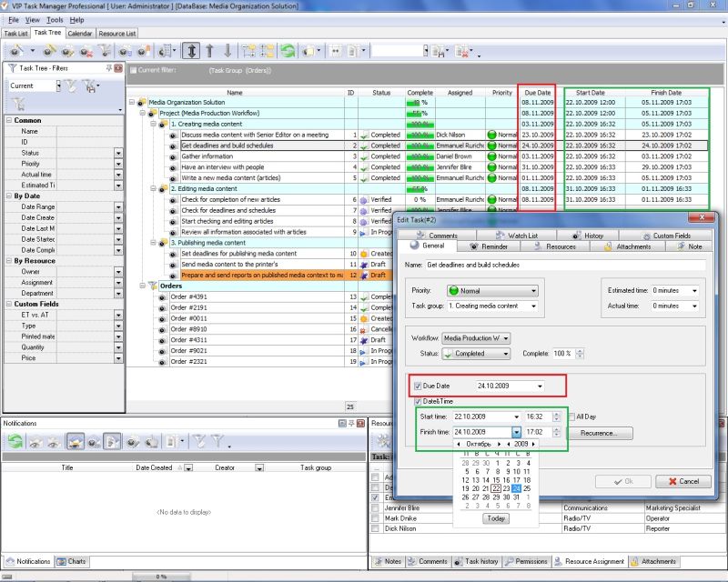Click the Orders group filter icon in tree
This screenshot has width=728, height=582.
[x=153, y=286]
